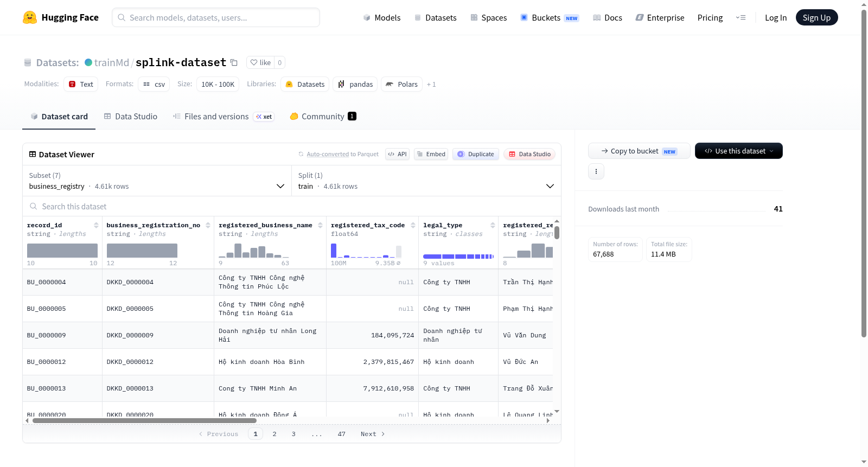
Task: Sort the record_id column
Action: click(x=96, y=225)
